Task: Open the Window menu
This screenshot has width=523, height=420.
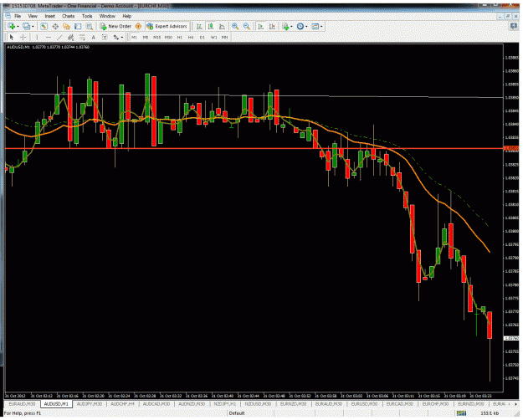Action: 107,16
